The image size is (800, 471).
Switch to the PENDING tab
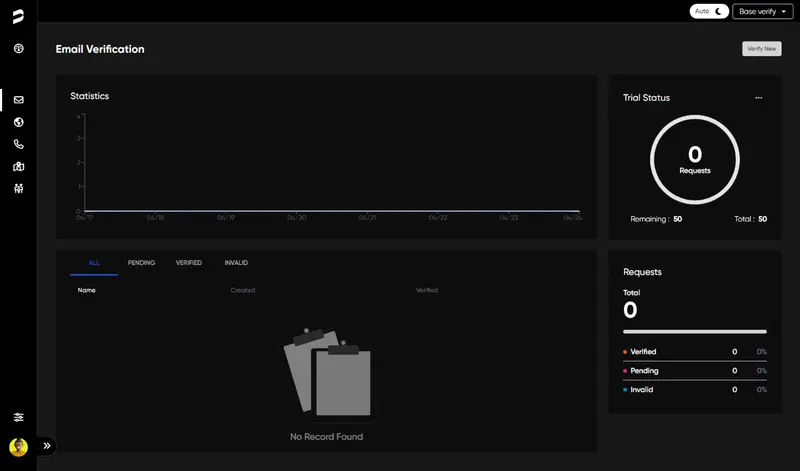point(141,263)
